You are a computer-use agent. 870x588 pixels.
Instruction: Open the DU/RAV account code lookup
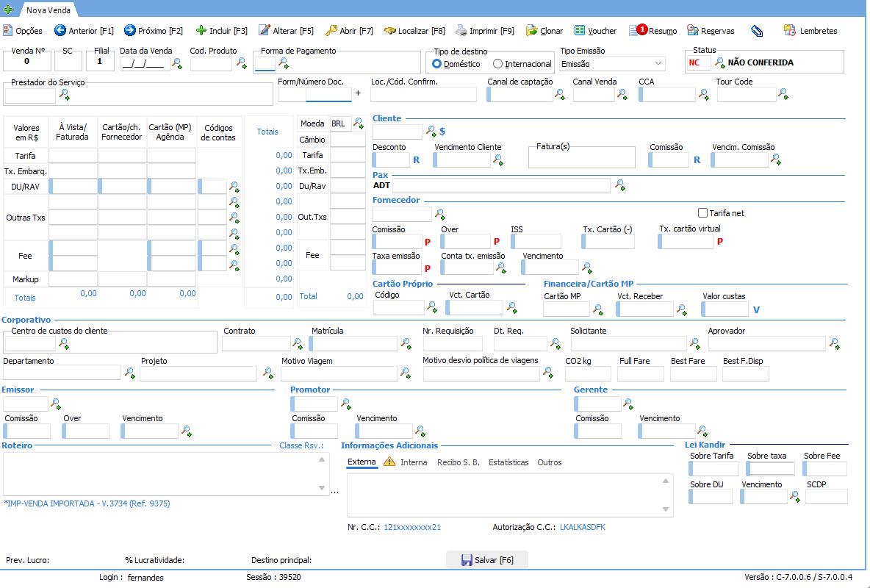[x=234, y=187]
